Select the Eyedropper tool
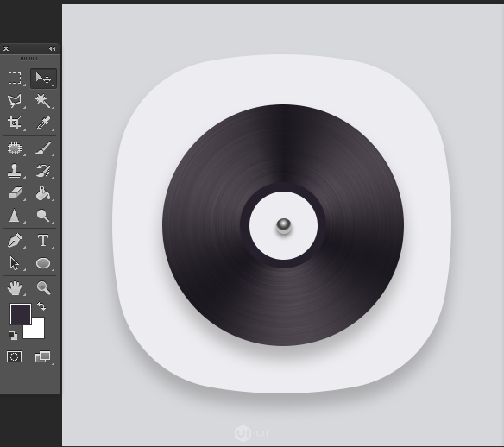The image size is (504, 447). click(x=43, y=123)
